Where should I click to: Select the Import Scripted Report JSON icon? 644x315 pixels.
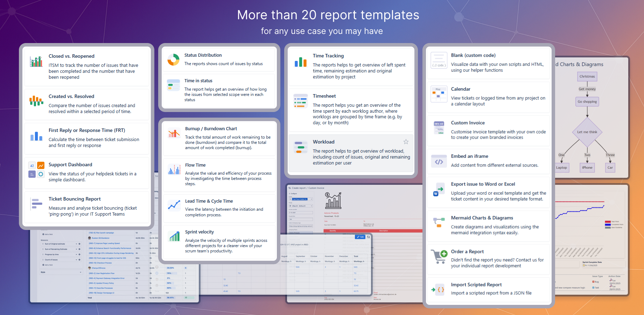(x=439, y=289)
